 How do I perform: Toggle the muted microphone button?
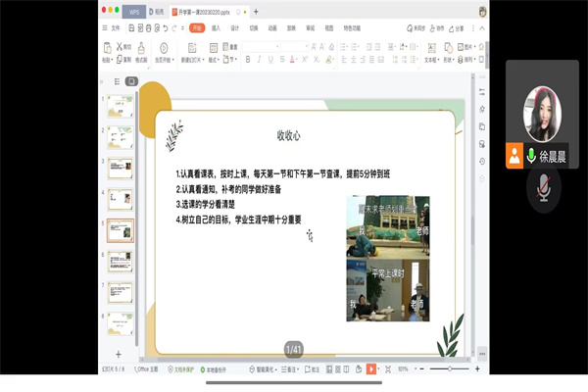point(545,187)
